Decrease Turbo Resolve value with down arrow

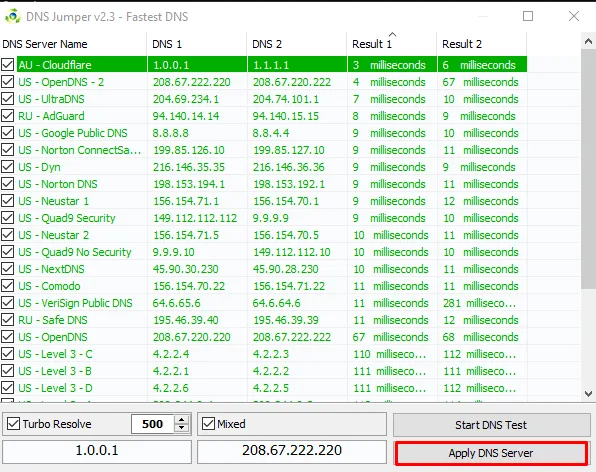click(182, 428)
